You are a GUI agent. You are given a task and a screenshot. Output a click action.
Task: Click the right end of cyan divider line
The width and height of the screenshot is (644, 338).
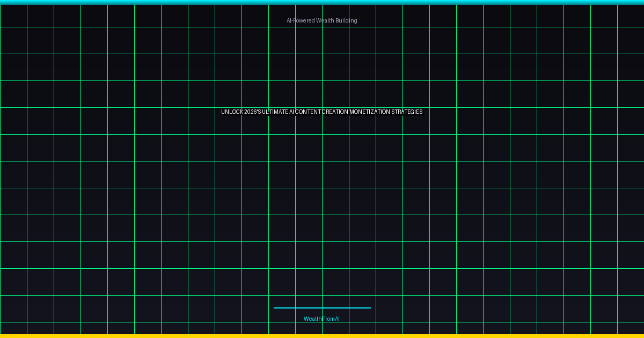click(x=369, y=308)
